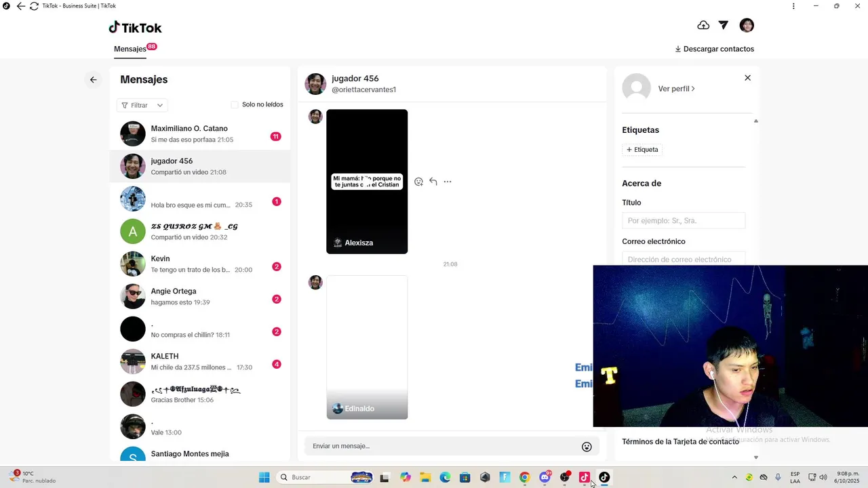Open the Angie Ortega conversation
Image resolution: width=868 pixels, height=488 pixels.
point(200,296)
